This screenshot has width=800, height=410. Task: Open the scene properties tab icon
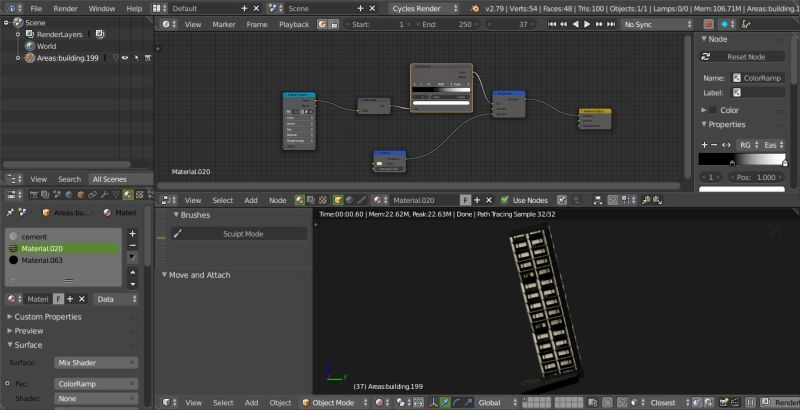tap(57, 195)
